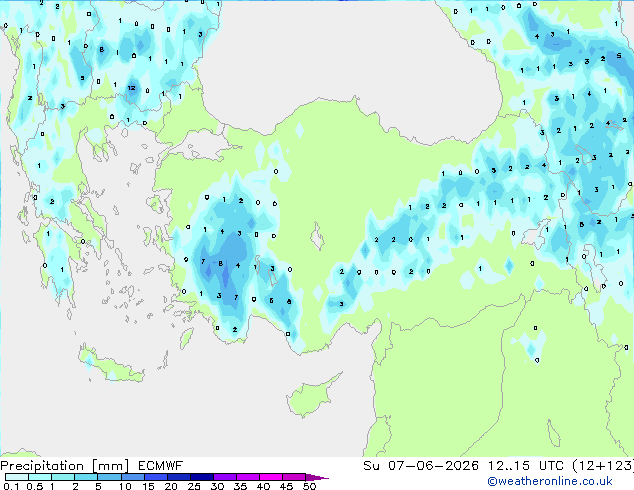Click the 45–50 mm legend color box
634x490 pixels.
click(x=294, y=477)
